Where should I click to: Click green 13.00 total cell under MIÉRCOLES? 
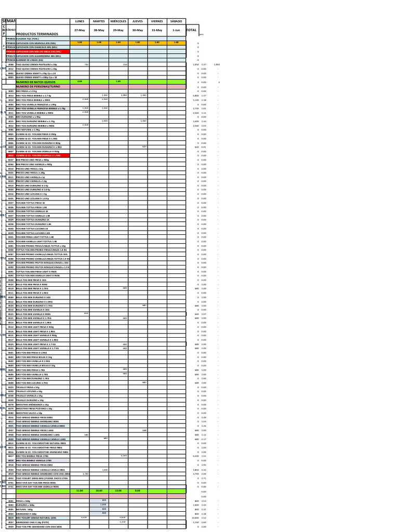pyautogui.click(x=118, y=491)
